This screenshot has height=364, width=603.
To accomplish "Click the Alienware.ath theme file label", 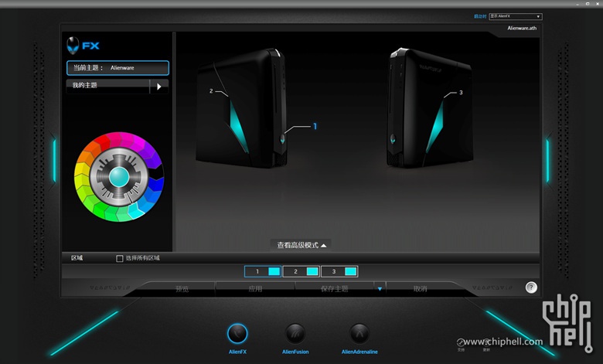I will click(x=522, y=28).
